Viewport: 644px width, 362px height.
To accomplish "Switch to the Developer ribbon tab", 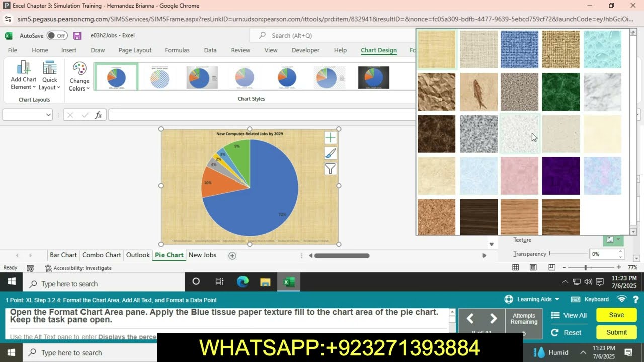I will pos(306,50).
